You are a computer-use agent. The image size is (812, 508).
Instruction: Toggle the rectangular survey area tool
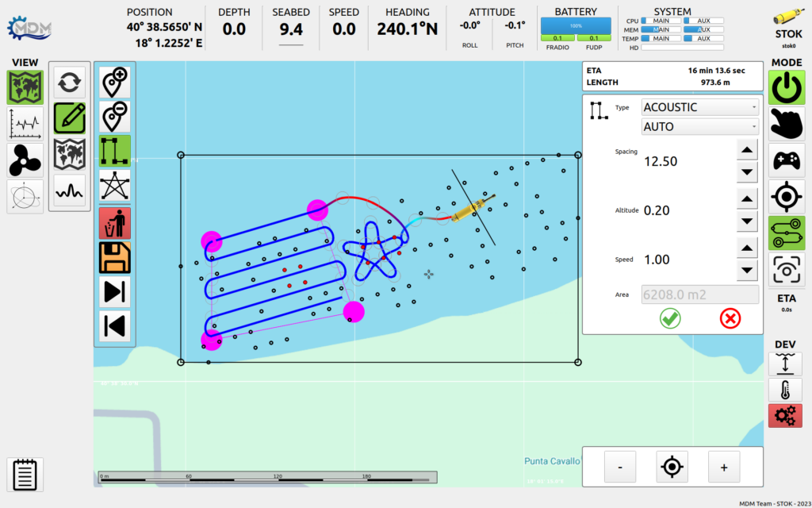click(115, 151)
